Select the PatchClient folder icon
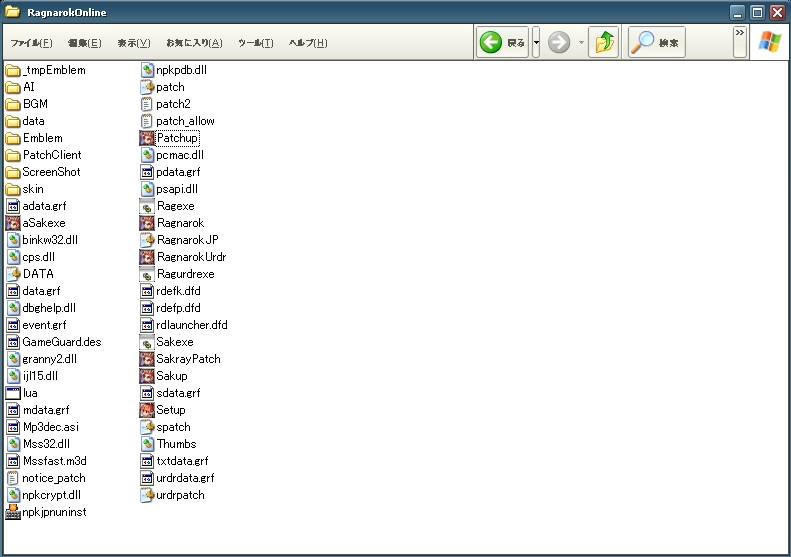 pyautogui.click(x=13, y=155)
